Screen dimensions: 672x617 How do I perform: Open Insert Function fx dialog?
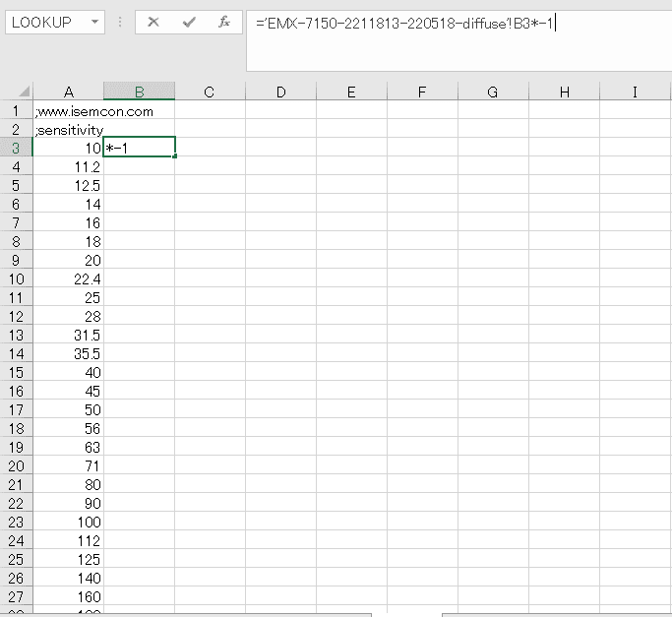tap(223, 22)
